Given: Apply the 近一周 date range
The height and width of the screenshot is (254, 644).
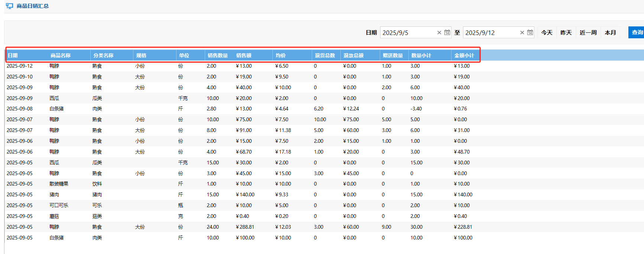Looking at the screenshot, I should click(x=588, y=33).
